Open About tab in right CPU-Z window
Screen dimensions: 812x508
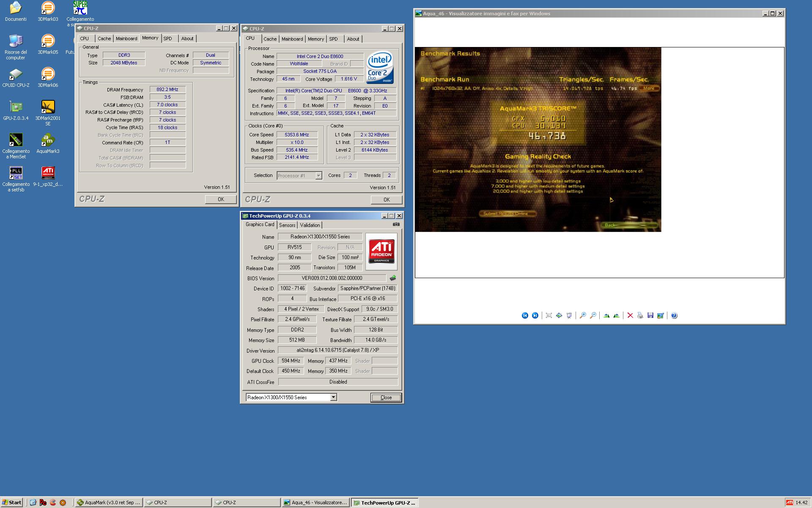pos(353,39)
